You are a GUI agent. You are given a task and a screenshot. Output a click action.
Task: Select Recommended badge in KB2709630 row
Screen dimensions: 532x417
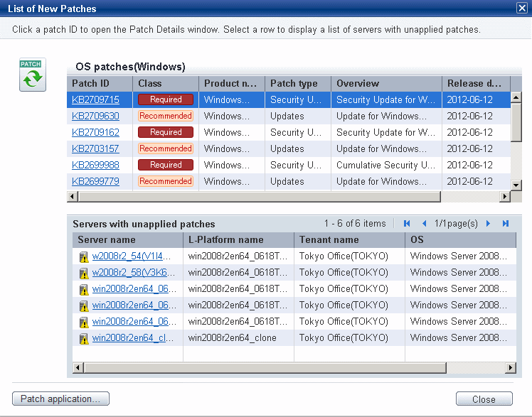166,116
